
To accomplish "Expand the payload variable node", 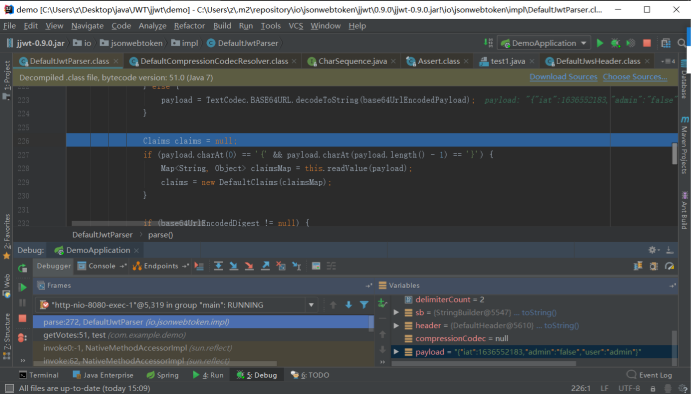I will pos(396,352).
